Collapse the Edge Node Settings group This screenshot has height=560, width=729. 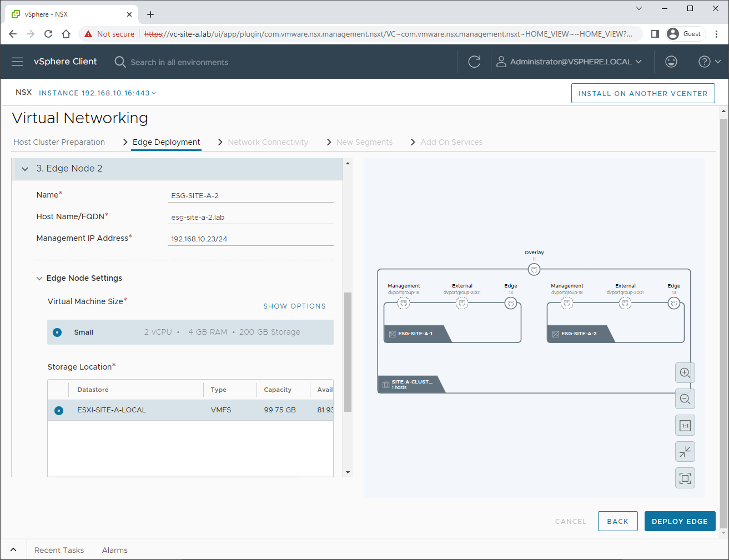pyautogui.click(x=39, y=279)
